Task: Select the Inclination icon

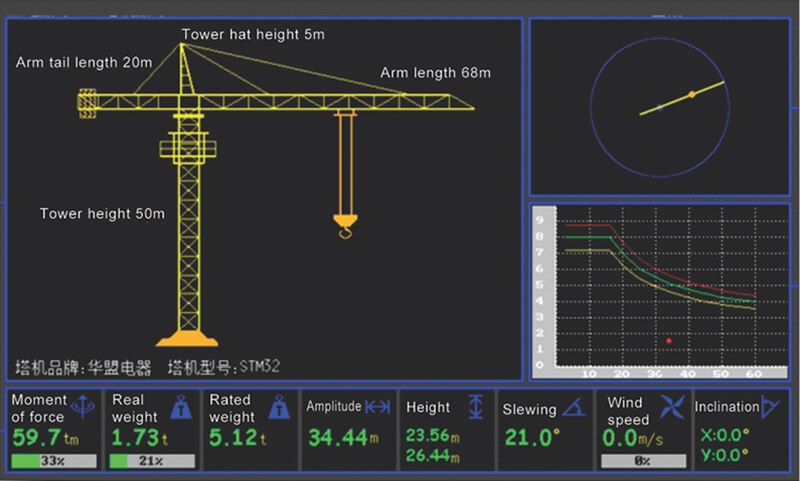Action: [770, 406]
